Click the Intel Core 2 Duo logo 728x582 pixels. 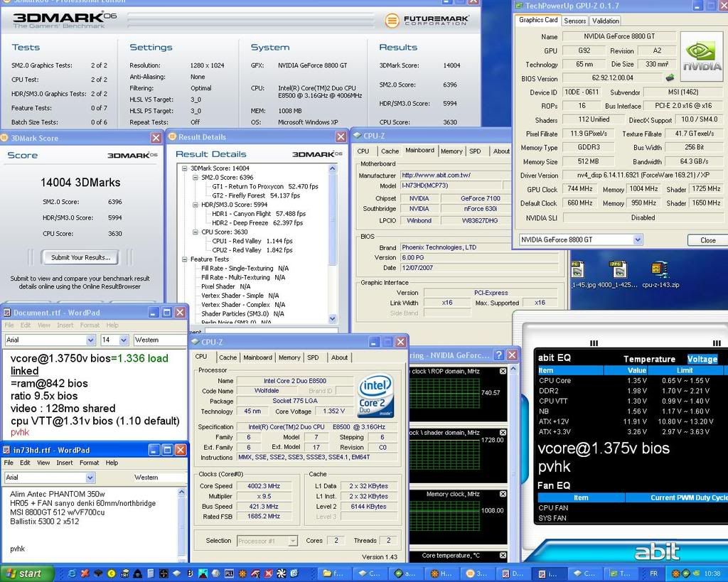click(x=377, y=395)
